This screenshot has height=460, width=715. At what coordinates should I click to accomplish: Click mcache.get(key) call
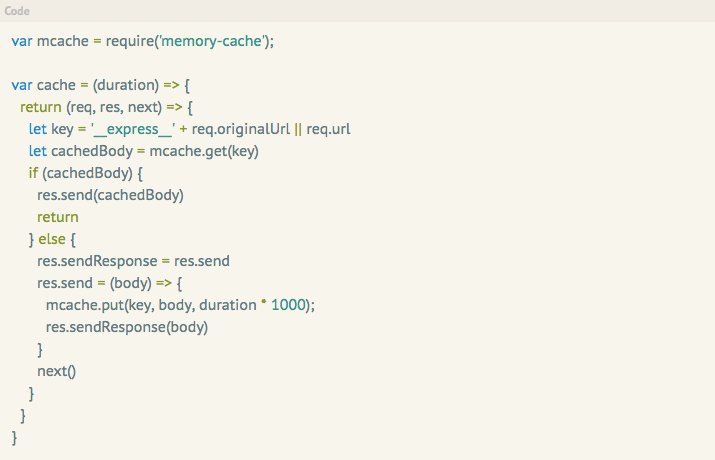tap(204, 151)
